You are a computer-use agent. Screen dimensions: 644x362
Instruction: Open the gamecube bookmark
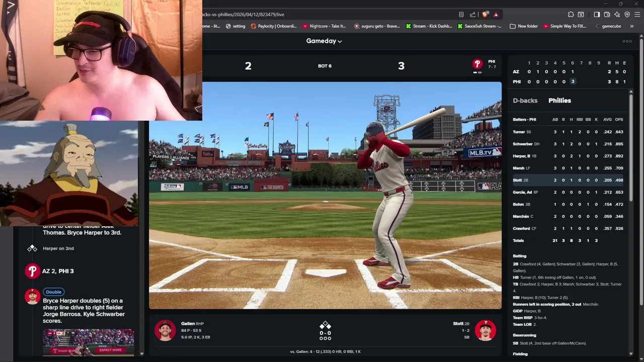pos(608,26)
